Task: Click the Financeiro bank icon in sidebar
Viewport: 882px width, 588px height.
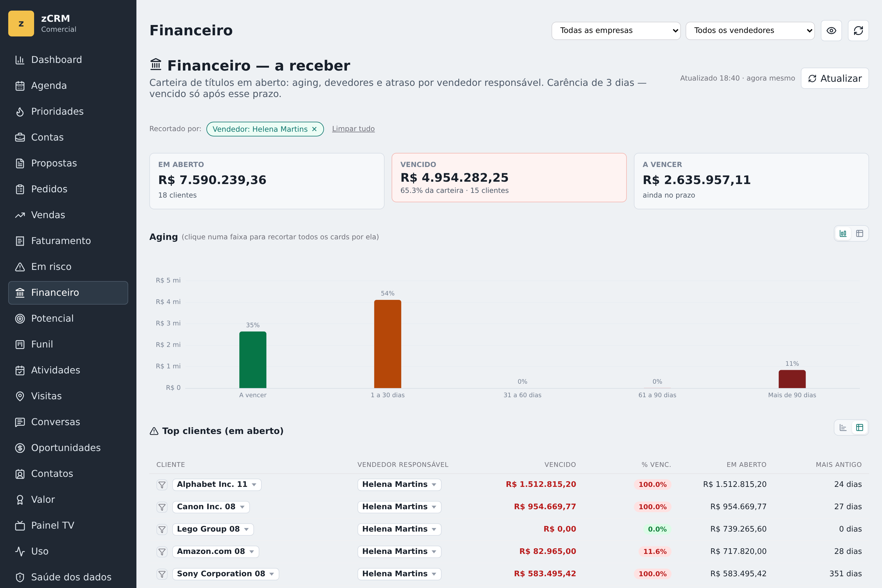Action: 20,293
